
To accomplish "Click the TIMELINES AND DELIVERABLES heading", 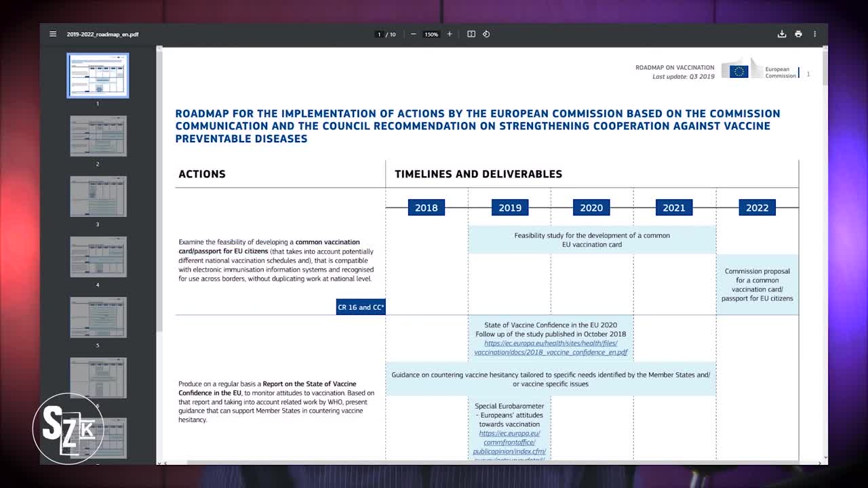I will tap(478, 174).
